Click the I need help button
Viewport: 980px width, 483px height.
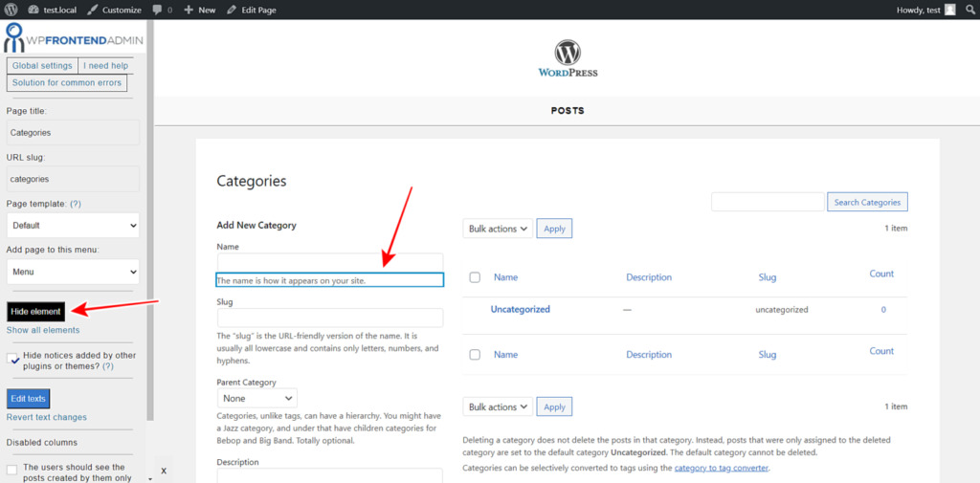105,66
